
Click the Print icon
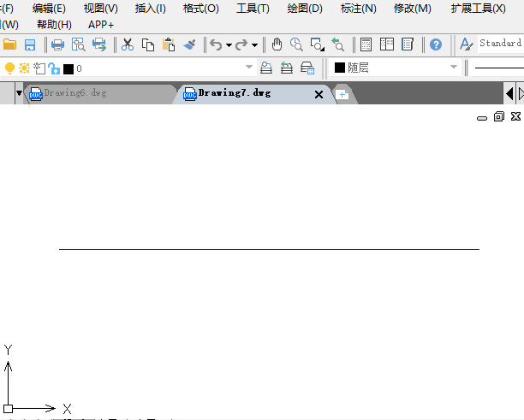[57, 44]
